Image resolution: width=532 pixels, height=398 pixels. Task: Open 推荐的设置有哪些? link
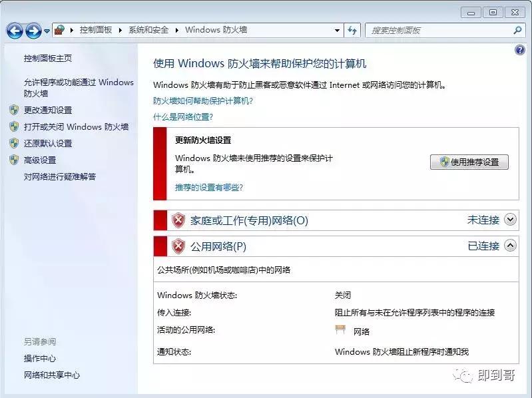pyautogui.click(x=209, y=188)
